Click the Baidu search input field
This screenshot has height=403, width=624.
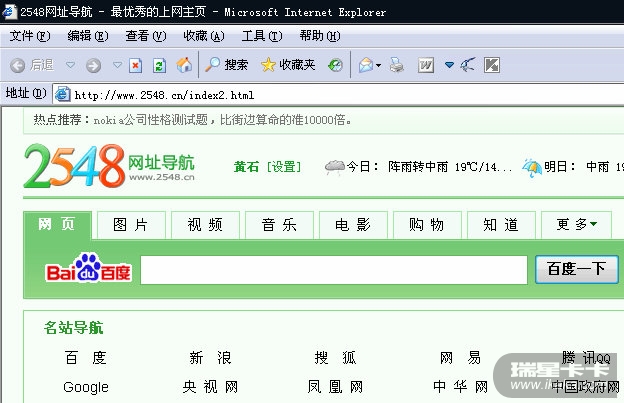click(334, 270)
